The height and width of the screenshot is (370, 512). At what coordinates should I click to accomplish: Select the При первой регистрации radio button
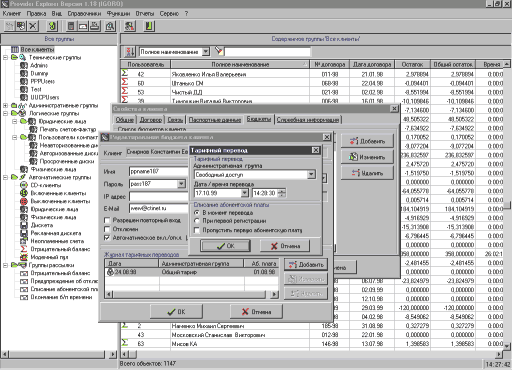pos(197,221)
